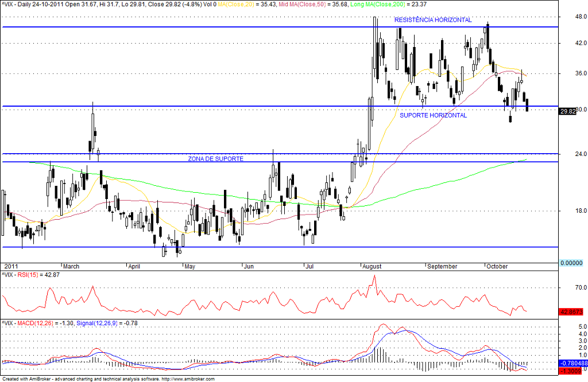Click the MACD 5.0 axis label
The image size is (588, 382).
click(582, 326)
